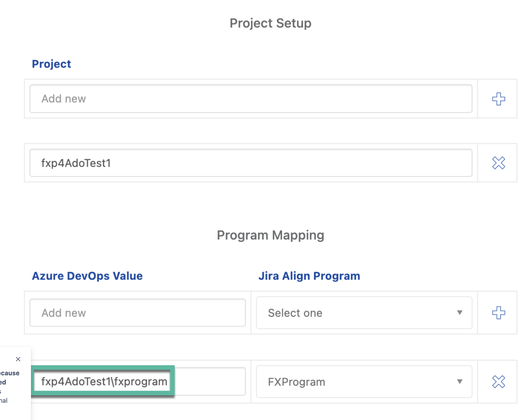This screenshot has height=420, width=532.
Task: Click the 'Jira Align Program' column heading
Action: (309, 276)
